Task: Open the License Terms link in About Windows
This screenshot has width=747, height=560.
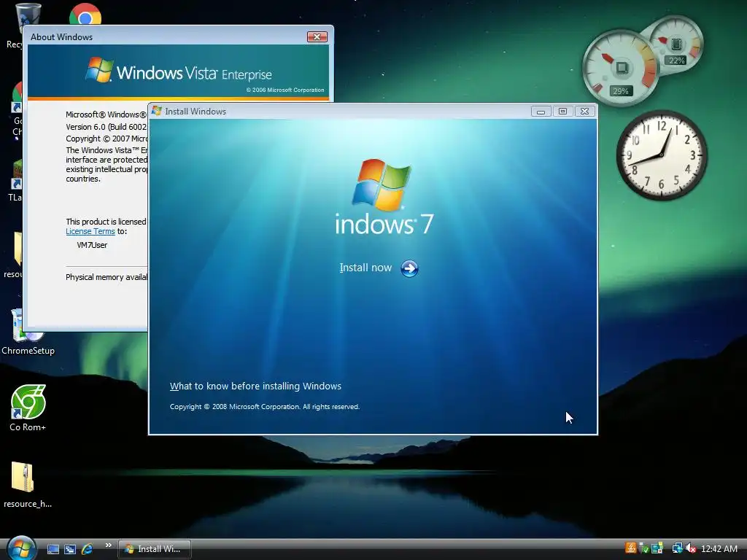Action: (90, 231)
